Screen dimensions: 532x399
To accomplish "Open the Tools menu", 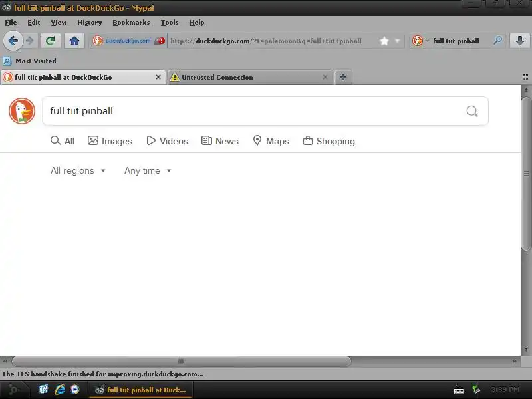I will coord(170,23).
